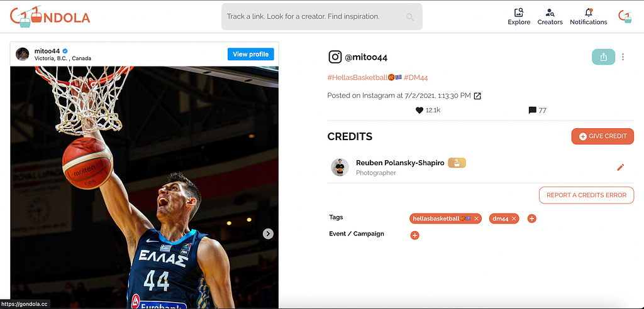Open the gondola profile avatar icon

pyautogui.click(x=625, y=16)
